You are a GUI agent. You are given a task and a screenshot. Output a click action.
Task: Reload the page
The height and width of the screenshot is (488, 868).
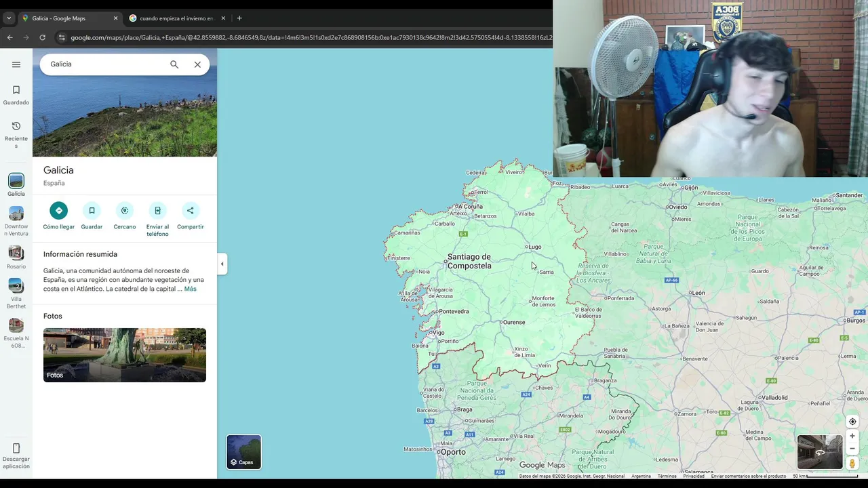click(x=42, y=37)
